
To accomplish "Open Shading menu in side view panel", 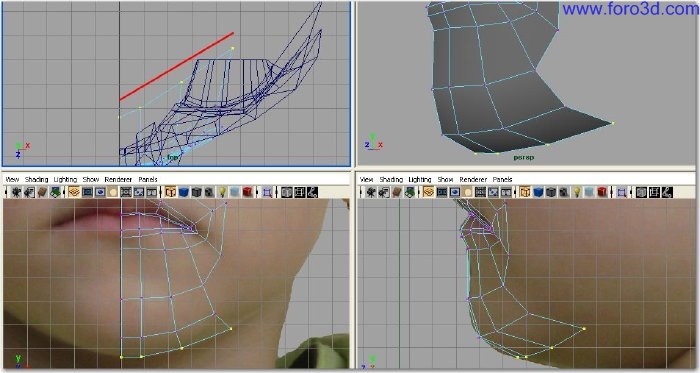I will click(x=391, y=179).
